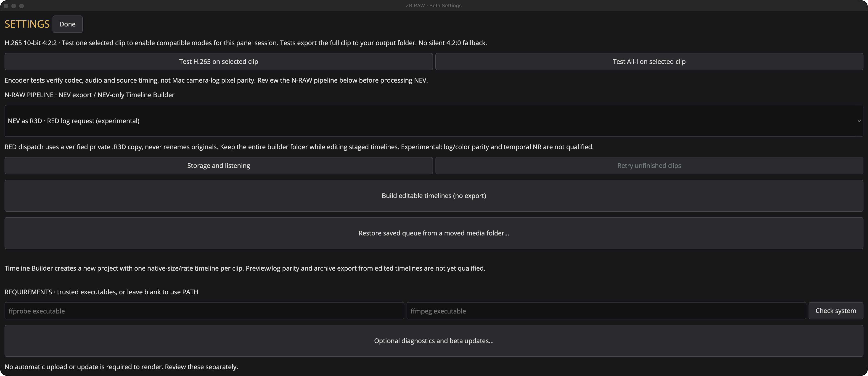Focus the ffprobe executable field

tap(204, 311)
